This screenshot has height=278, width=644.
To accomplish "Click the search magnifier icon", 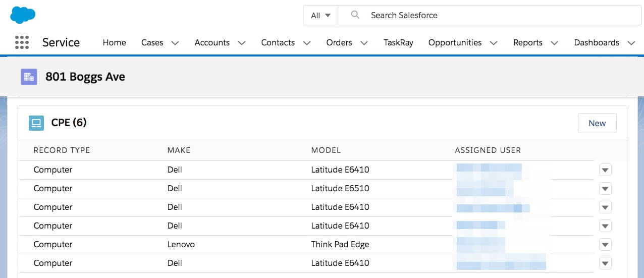I will 355,15.
